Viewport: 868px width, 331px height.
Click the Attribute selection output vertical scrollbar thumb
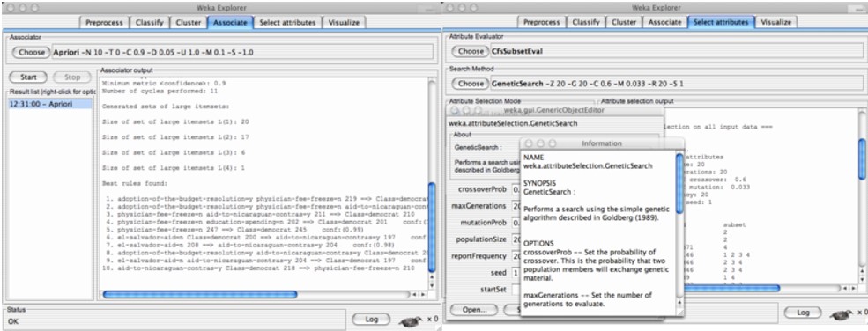pyautogui.click(x=862, y=159)
